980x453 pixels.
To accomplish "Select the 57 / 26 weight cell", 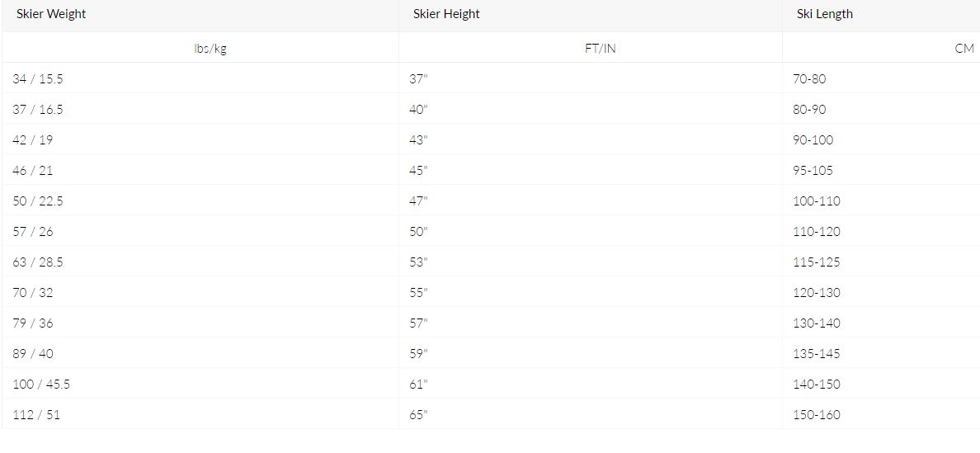I will 33,232.
